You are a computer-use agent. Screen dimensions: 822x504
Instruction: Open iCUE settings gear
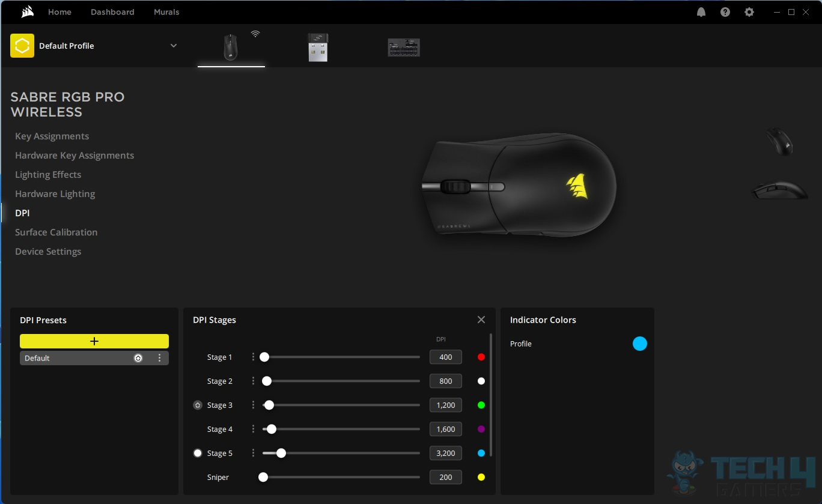(749, 12)
